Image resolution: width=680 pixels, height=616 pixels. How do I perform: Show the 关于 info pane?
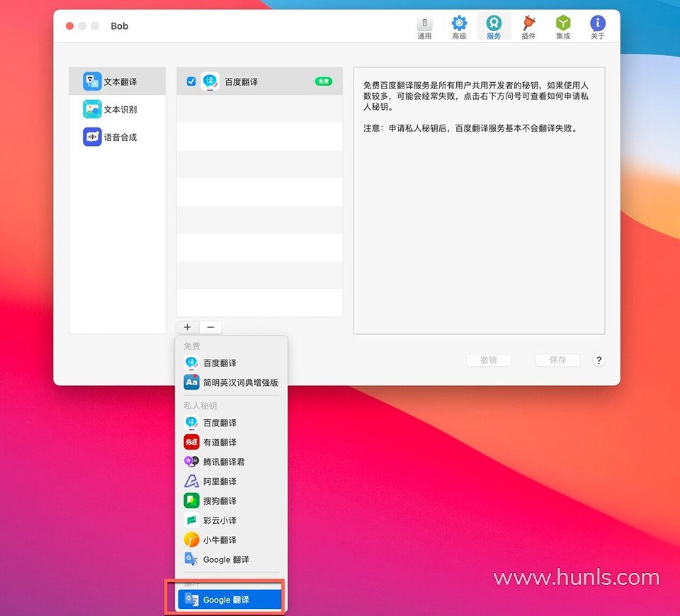(x=598, y=27)
